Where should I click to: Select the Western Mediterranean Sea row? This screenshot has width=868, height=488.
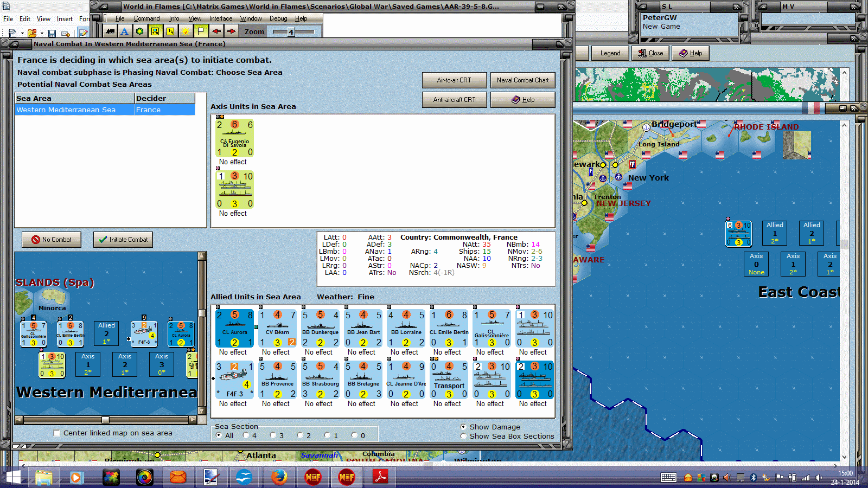pyautogui.click(x=105, y=110)
